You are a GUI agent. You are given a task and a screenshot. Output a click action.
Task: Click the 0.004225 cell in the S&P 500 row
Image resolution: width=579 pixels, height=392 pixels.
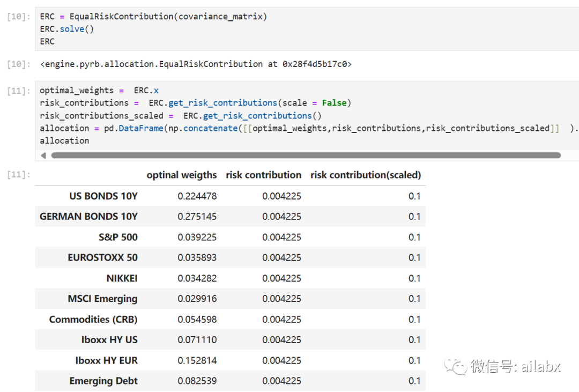coord(282,237)
